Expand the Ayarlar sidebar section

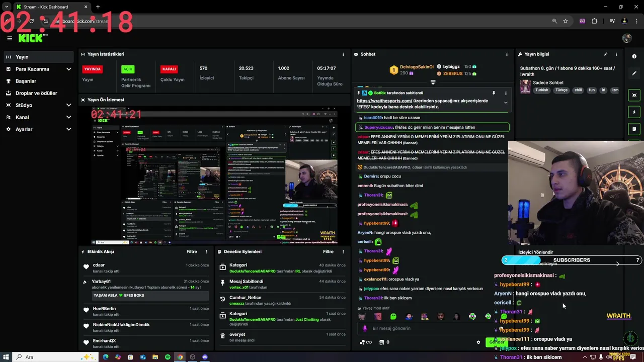(38, 129)
